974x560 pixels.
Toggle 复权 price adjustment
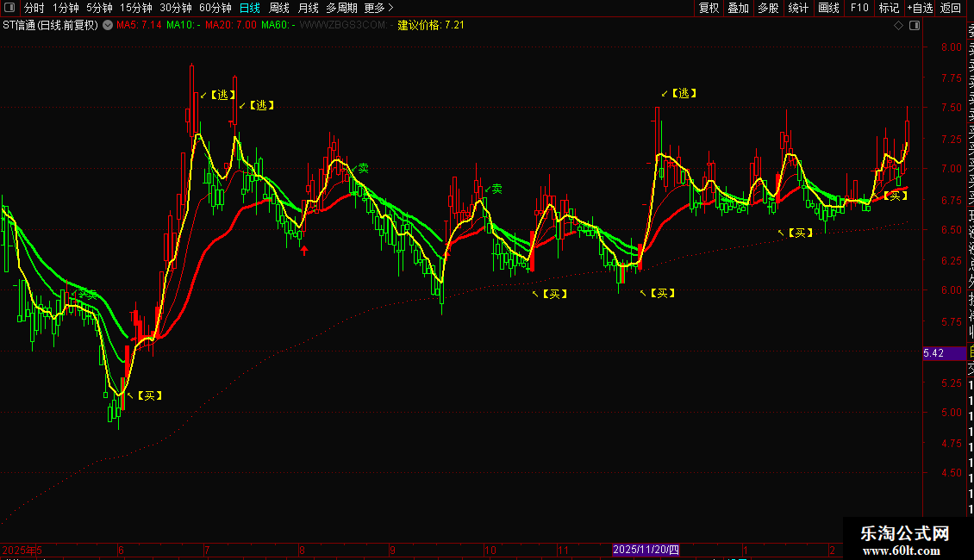pyautogui.click(x=709, y=8)
